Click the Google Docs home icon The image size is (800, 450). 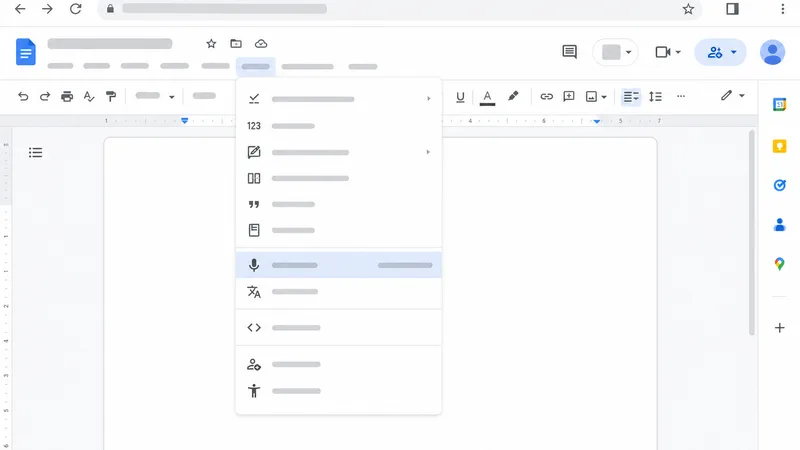[26, 52]
